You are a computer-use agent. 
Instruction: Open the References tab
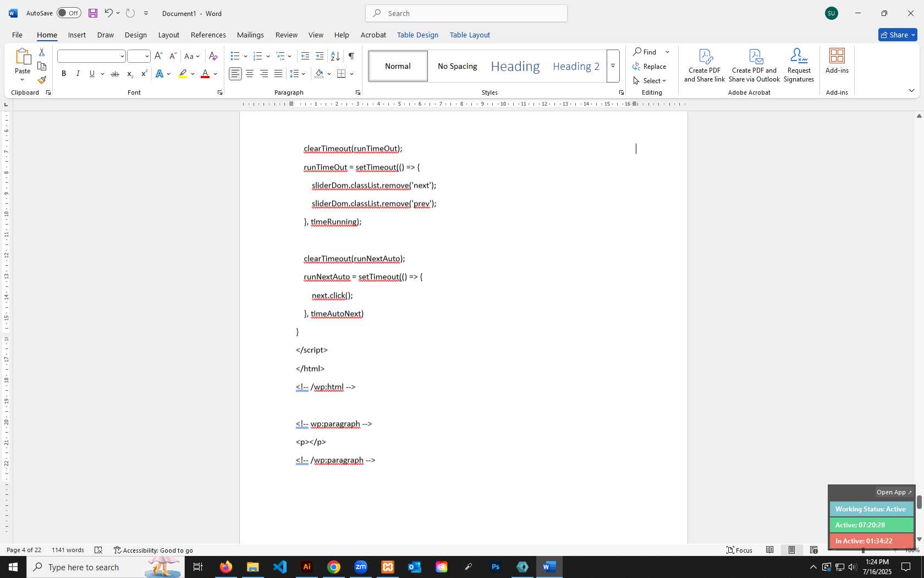(x=208, y=35)
